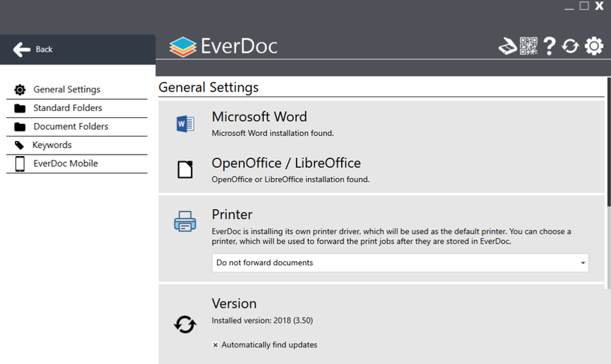Open Keywords settings page
This screenshot has width=611, height=364.
[x=52, y=145]
